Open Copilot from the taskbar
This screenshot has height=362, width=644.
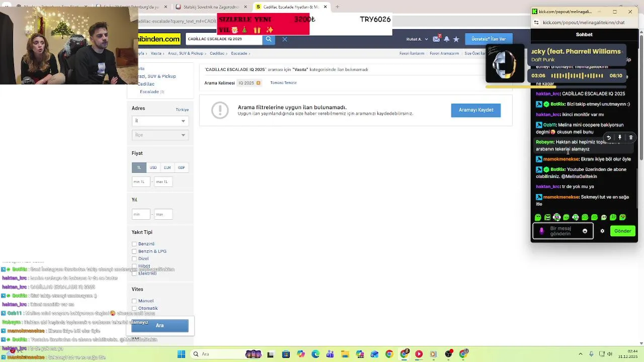pos(301,354)
